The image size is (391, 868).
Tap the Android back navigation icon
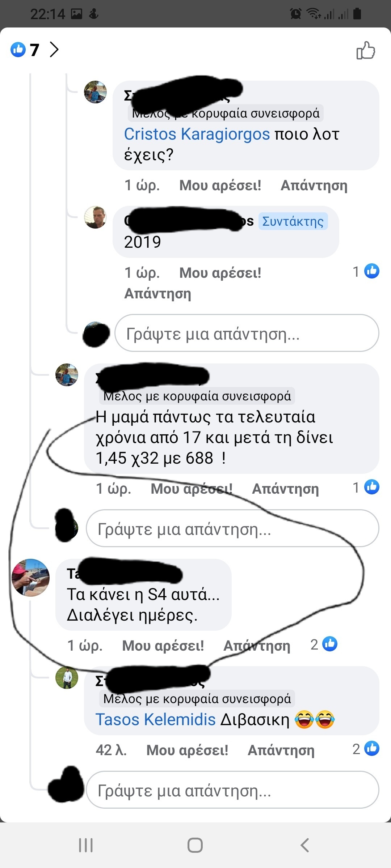[305, 845]
